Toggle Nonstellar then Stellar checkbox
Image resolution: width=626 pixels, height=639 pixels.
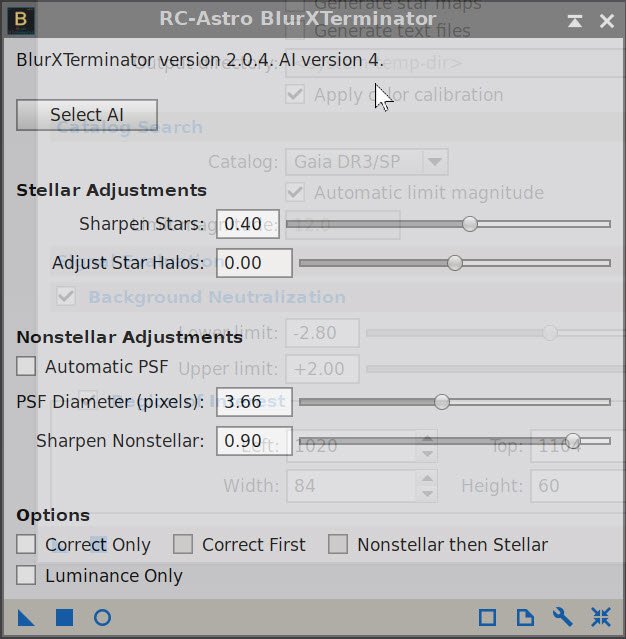tap(338, 544)
